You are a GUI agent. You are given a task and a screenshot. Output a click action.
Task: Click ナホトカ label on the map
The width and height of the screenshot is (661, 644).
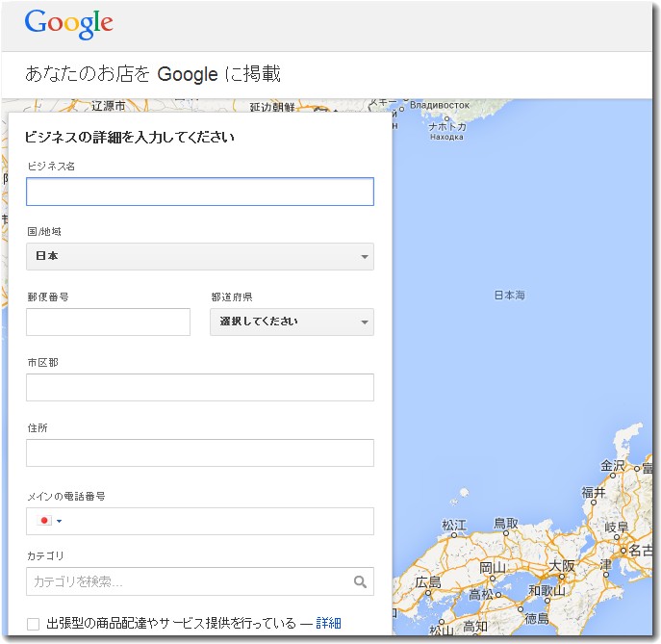[x=446, y=126]
